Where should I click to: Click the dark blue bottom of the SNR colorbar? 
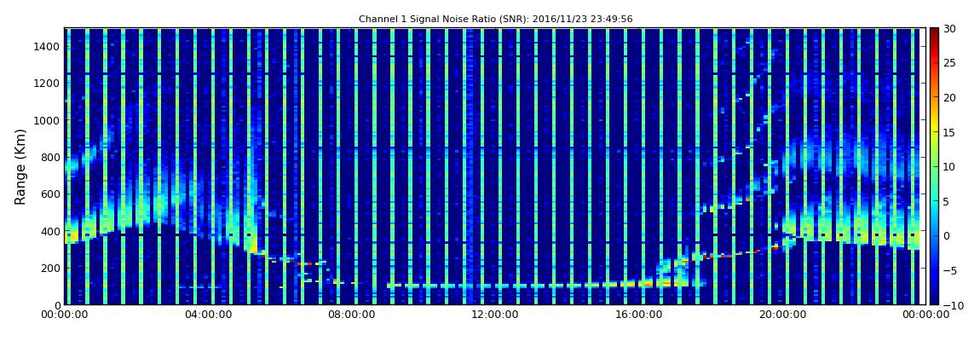point(934,295)
